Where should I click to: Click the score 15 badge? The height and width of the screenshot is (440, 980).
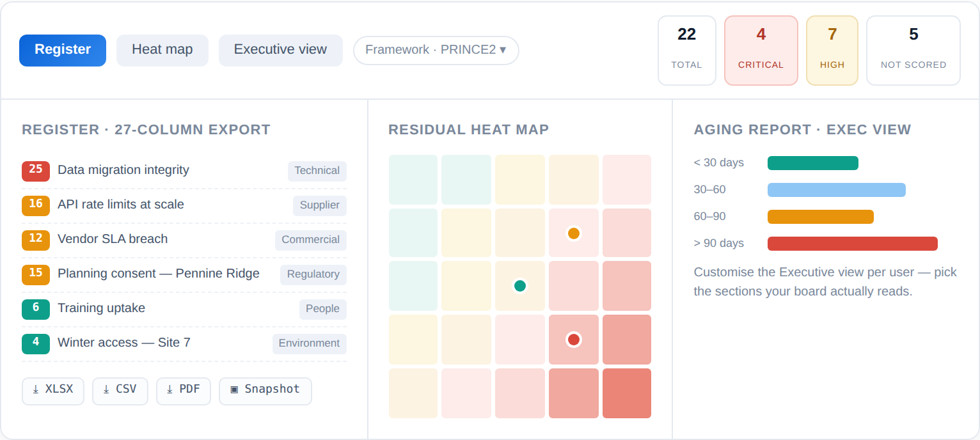click(x=36, y=274)
